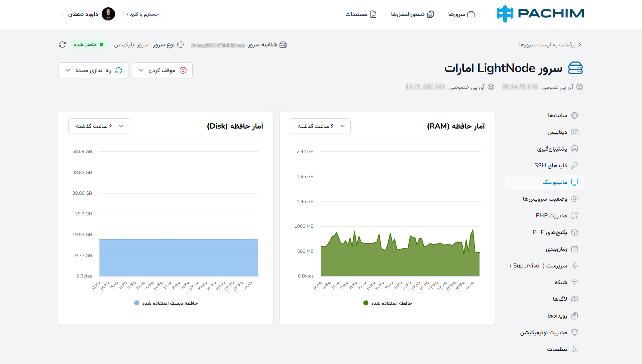Click the مدیریت نوتیفیکیشن bell icon
The width and height of the screenshot is (642, 364).
(574, 333)
